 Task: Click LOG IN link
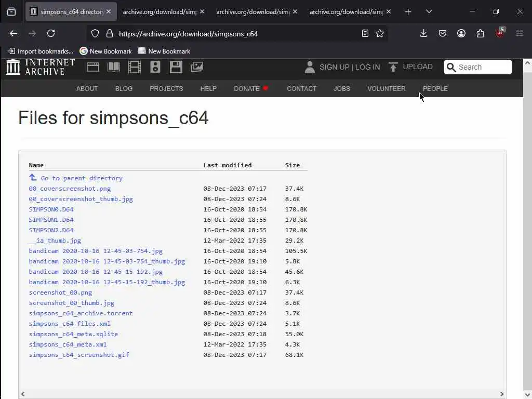[x=367, y=67]
